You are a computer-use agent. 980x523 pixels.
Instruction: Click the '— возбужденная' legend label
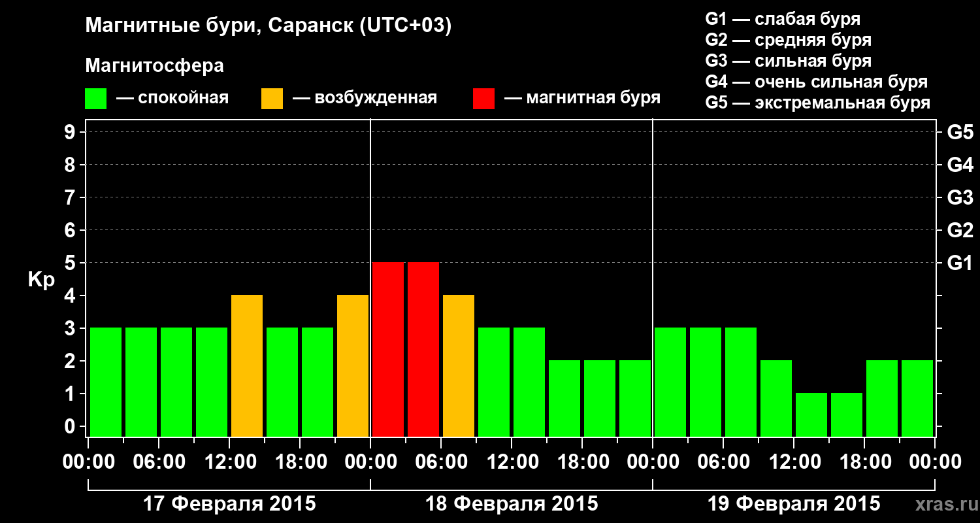(365, 98)
